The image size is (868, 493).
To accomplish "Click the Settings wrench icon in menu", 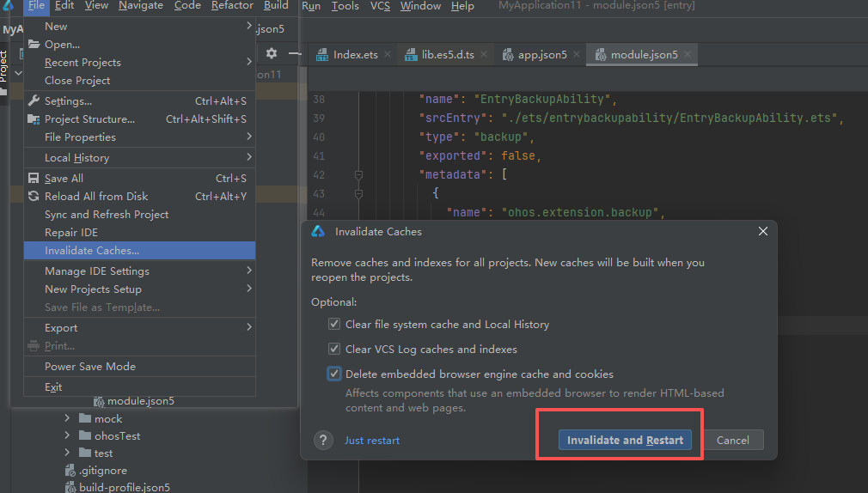I will tap(34, 101).
